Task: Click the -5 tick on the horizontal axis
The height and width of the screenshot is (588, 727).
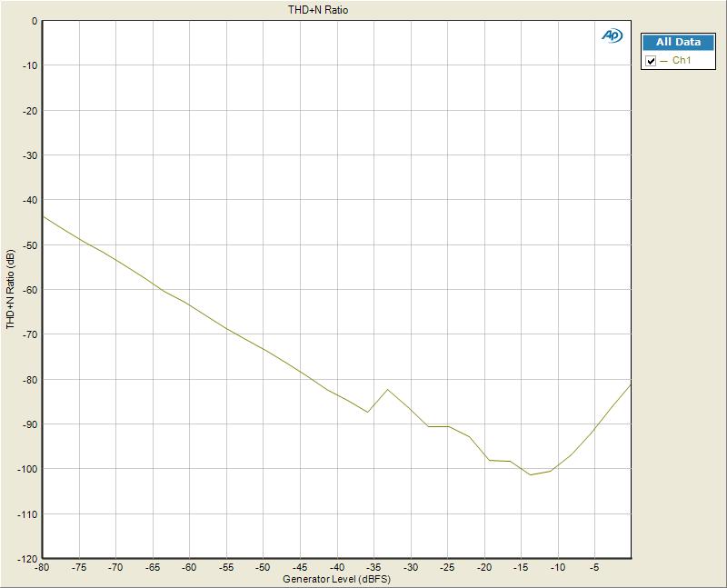Action: tap(595, 567)
